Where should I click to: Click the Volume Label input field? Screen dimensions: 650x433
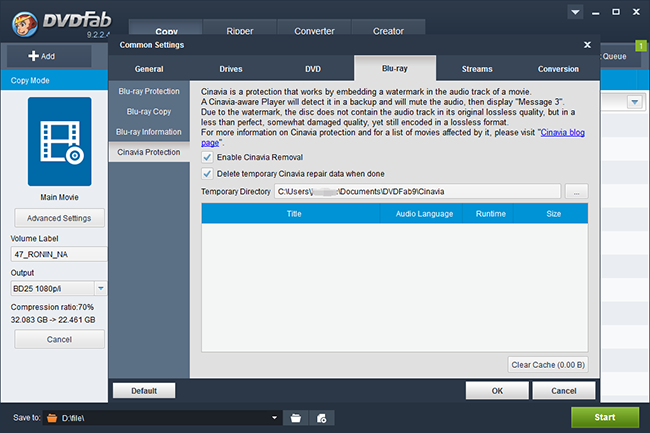[59, 254]
